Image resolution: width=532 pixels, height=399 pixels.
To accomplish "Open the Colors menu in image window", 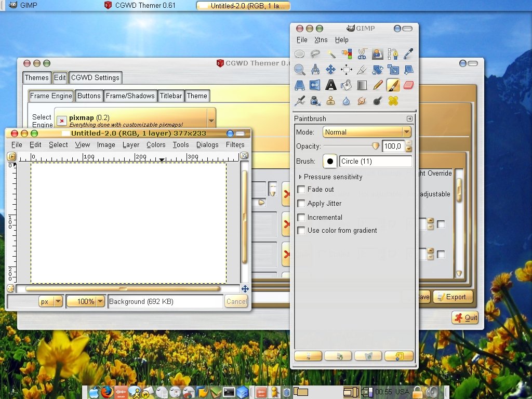I will 156,145.
